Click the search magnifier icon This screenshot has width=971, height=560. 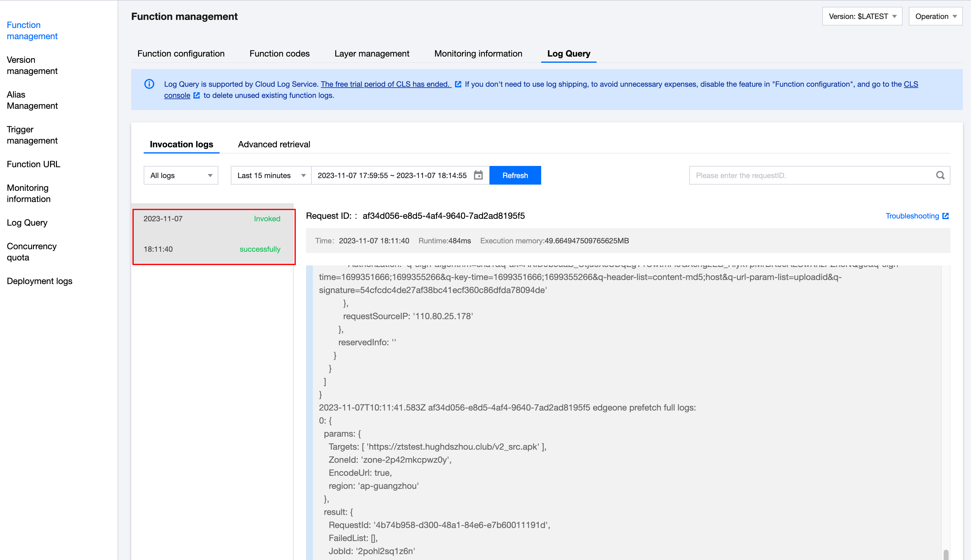click(940, 175)
